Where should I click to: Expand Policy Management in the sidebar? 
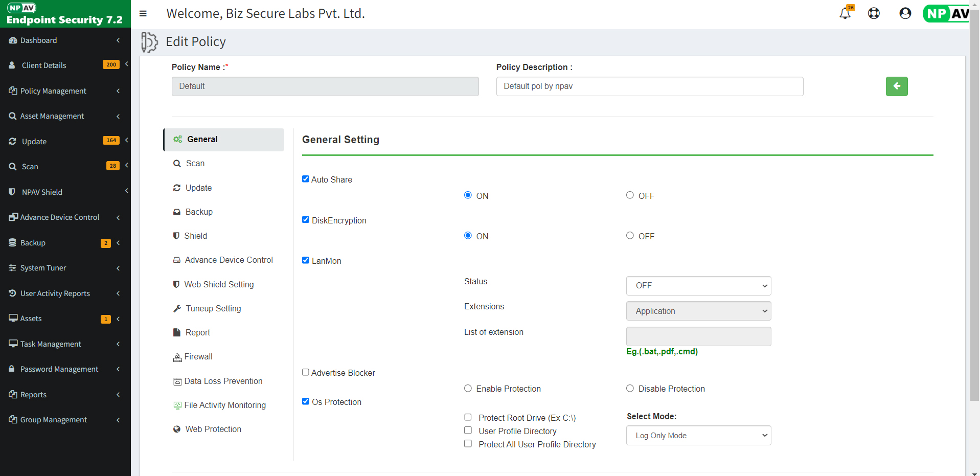point(53,91)
